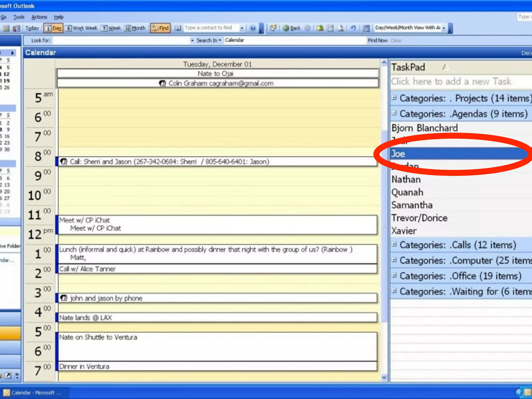532x399 pixels.
Task: Go to Today in calendar
Action: click(32, 28)
